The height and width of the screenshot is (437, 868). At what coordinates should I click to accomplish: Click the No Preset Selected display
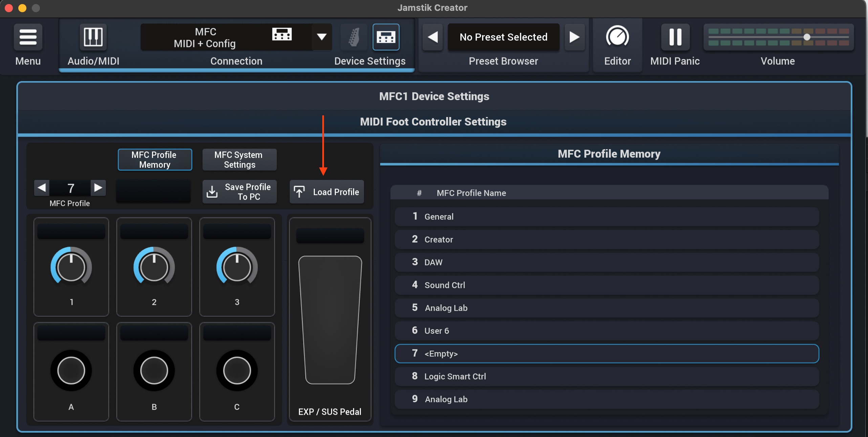503,37
